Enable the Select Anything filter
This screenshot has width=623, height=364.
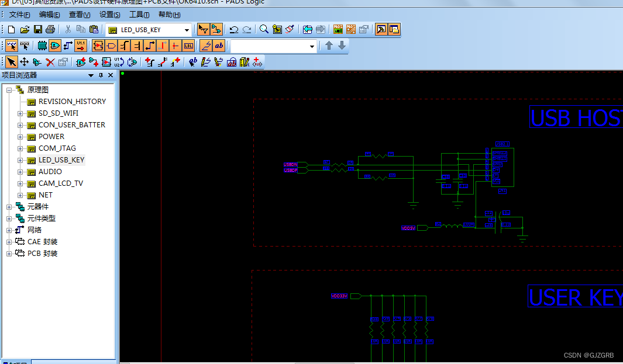pyautogui.click(x=12, y=46)
